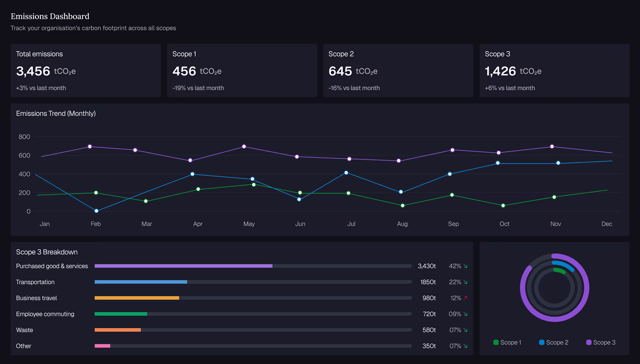Open the Scope 3 summary card
The width and height of the screenshot is (640, 364).
(554, 71)
